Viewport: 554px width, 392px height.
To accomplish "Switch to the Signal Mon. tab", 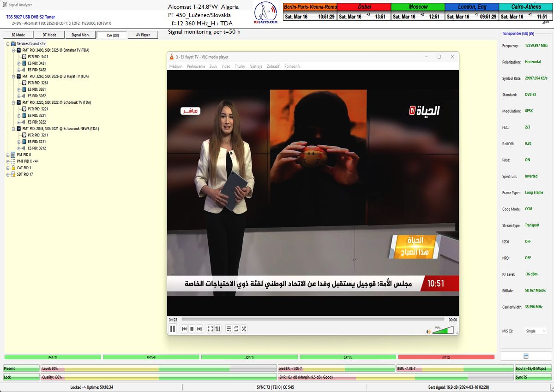I will [x=80, y=35].
